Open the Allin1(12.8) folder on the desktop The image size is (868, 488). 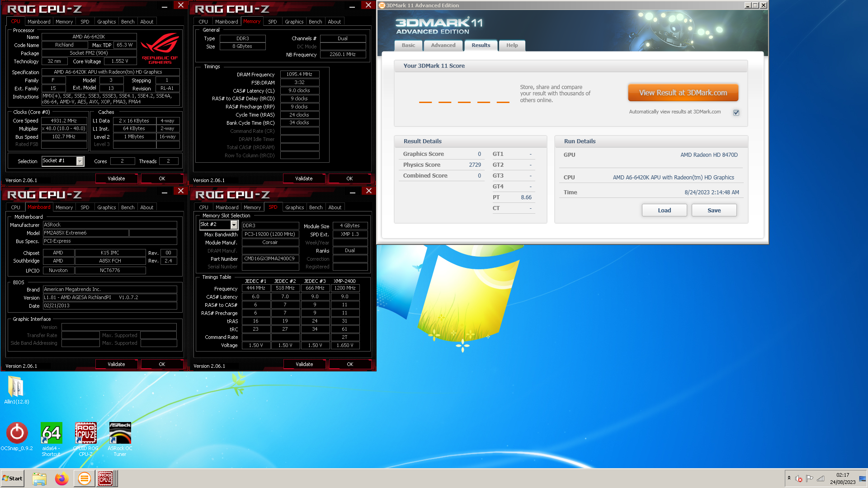[x=16, y=389]
